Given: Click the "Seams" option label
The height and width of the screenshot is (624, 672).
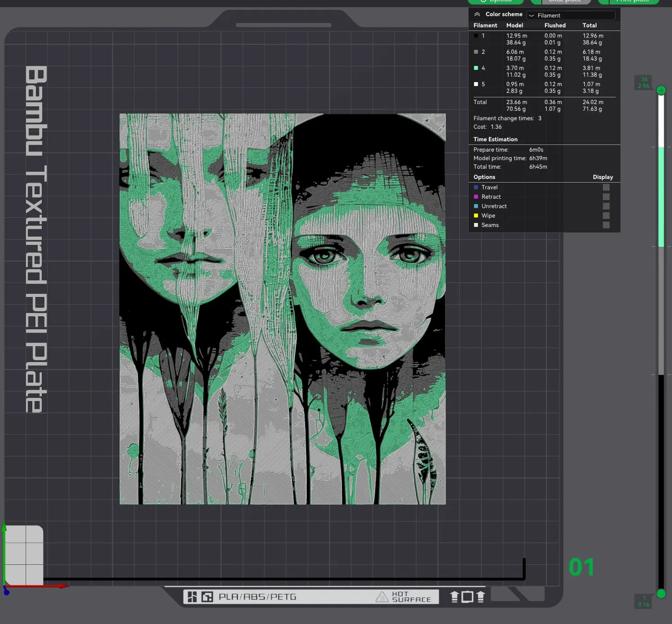Looking at the screenshot, I should (490, 225).
